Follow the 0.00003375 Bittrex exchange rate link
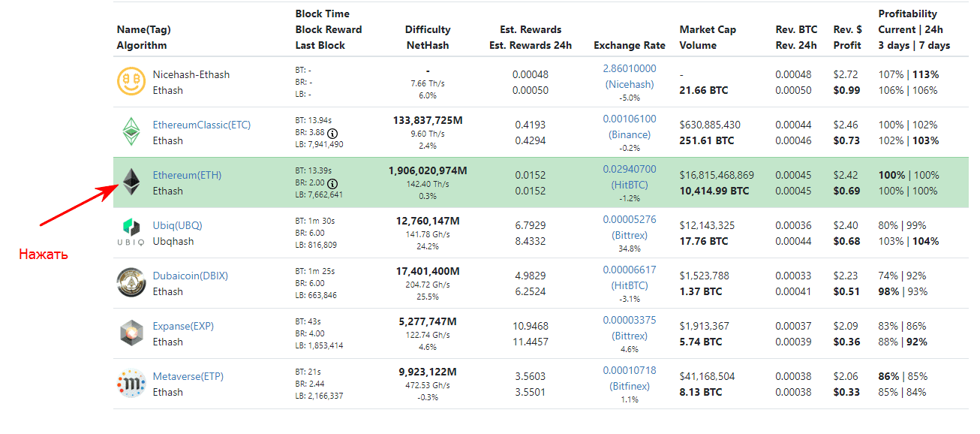The image size is (980, 434). pyautogui.click(x=630, y=327)
